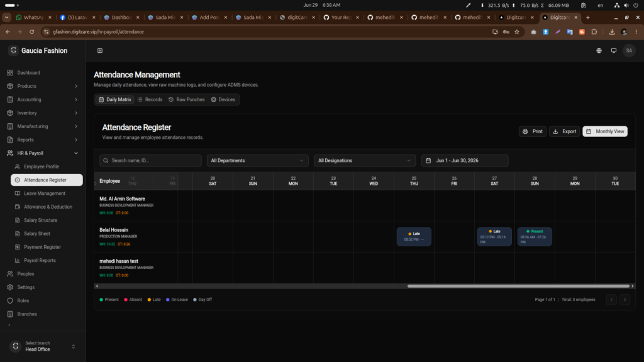Viewport: 644px width, 362px height.
Task: Click the Monthly View button
Action: 604,131
